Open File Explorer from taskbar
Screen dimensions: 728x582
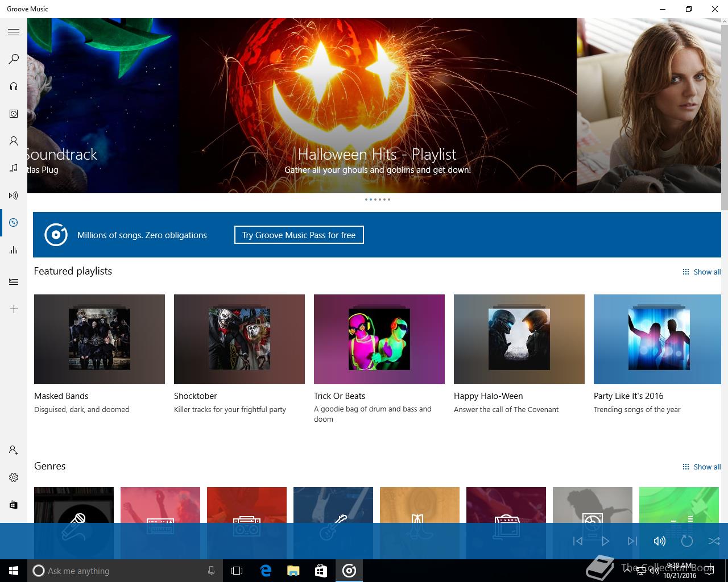tap(293, 571)
